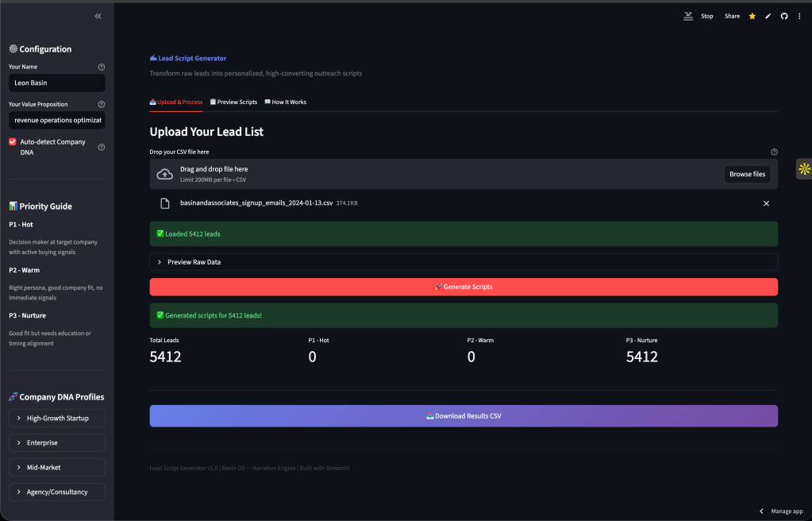Click help icon above the file uploader

tap(774, 152)
